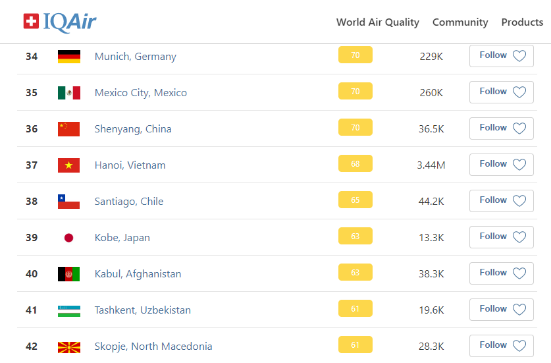Click the Mexico flag icon
Screen dimensions: 551x363
click(x=69, y=93)
